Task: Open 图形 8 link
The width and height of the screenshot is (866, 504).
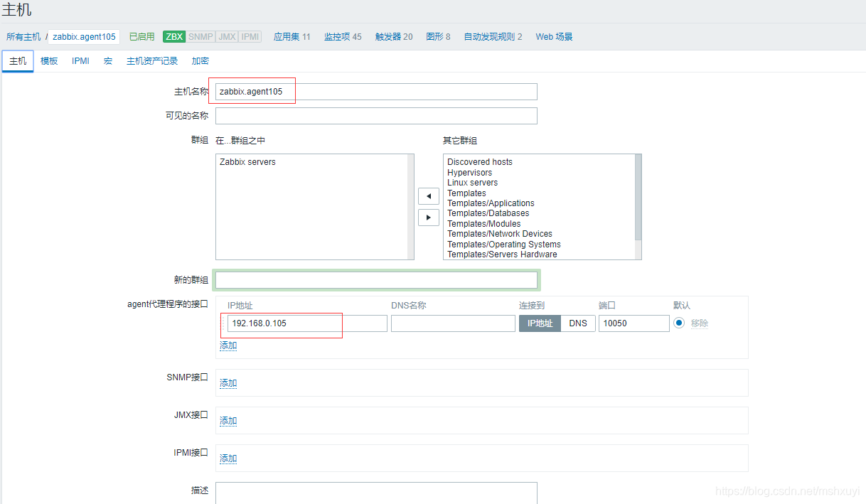Action: [x=438, y=36]
